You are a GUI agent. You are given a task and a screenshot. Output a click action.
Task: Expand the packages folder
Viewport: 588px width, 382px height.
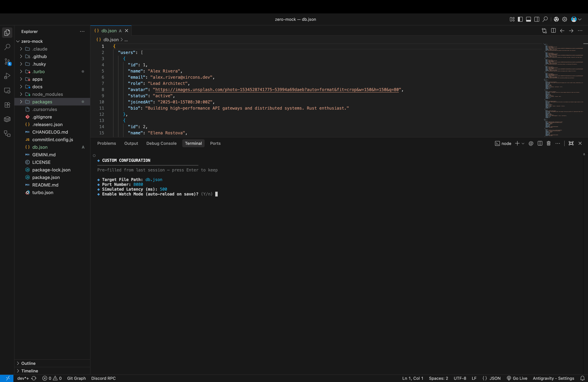(x=52, y=102)
